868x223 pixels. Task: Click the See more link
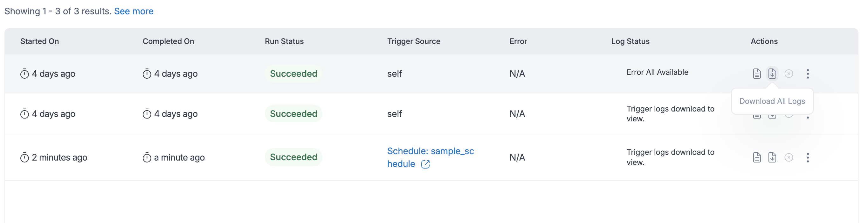134,11
